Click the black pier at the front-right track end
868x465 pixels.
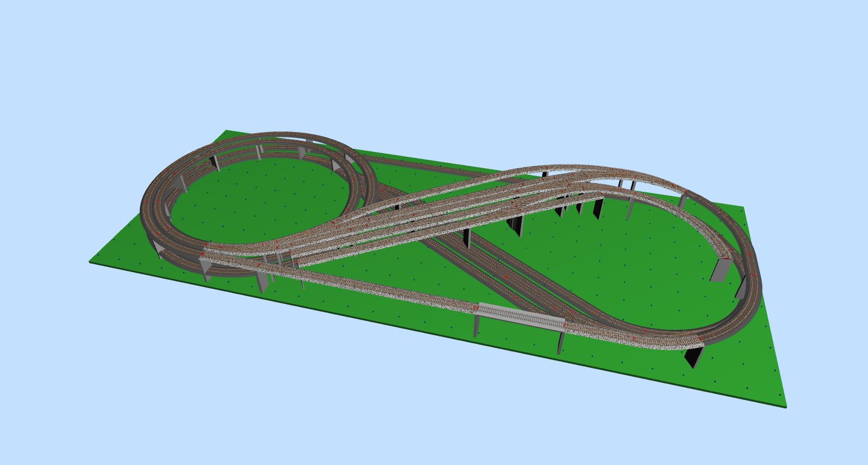point(693,356)
